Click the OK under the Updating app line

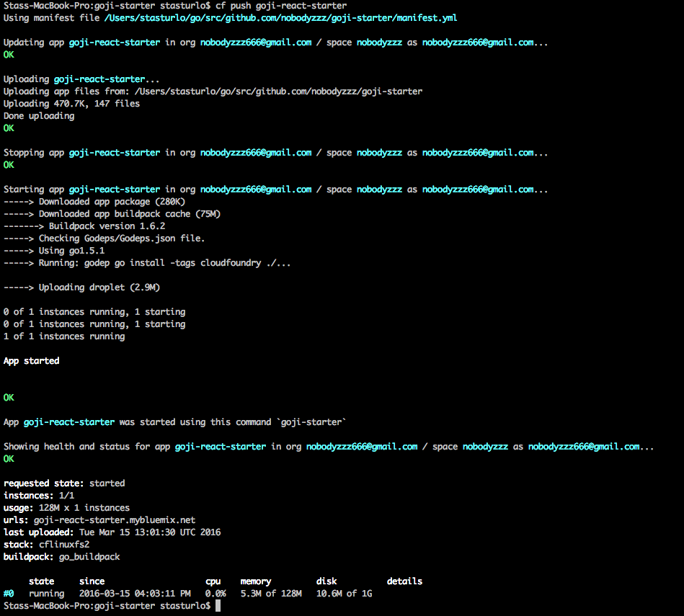coord(9,55)
